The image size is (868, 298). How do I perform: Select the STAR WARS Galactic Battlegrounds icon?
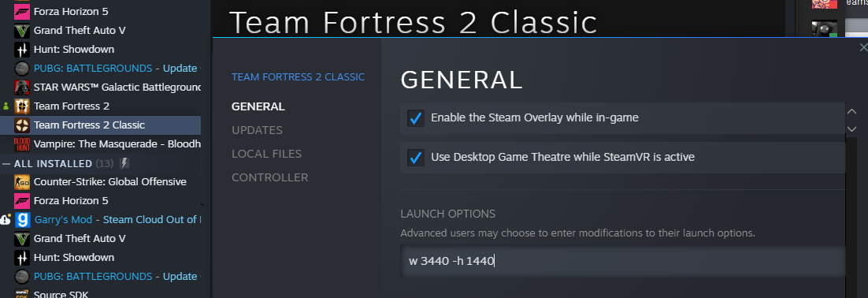pos(21,88)
